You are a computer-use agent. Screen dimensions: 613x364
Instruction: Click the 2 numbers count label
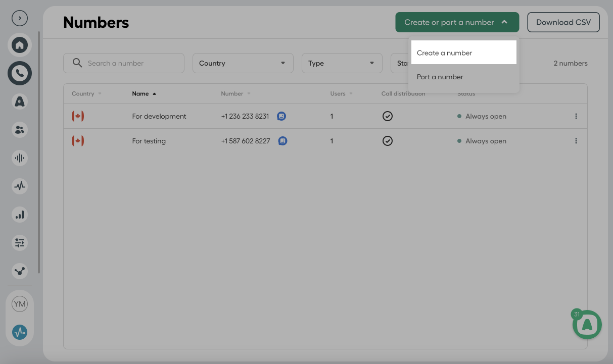pos(571,63)
